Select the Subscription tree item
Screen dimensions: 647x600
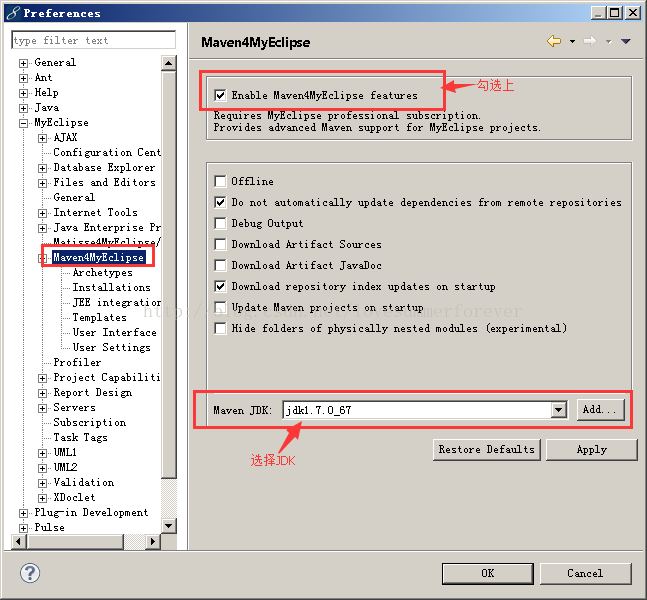pyautogui.click(x=90, y=423)
